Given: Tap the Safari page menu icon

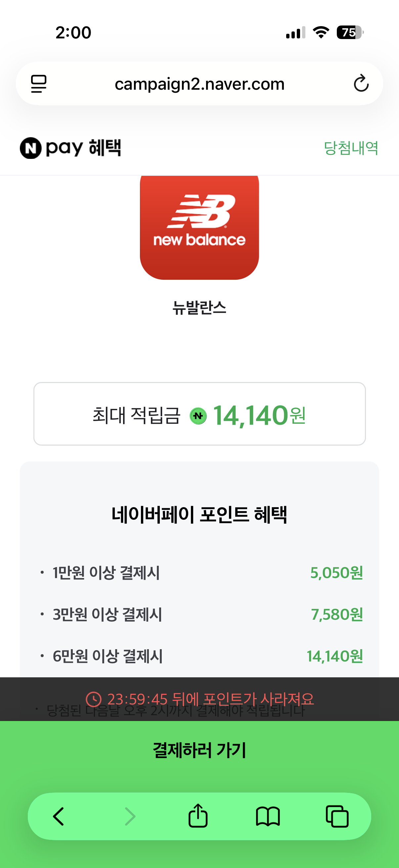Looking at the screenshot, I should (x=39, y=83).
